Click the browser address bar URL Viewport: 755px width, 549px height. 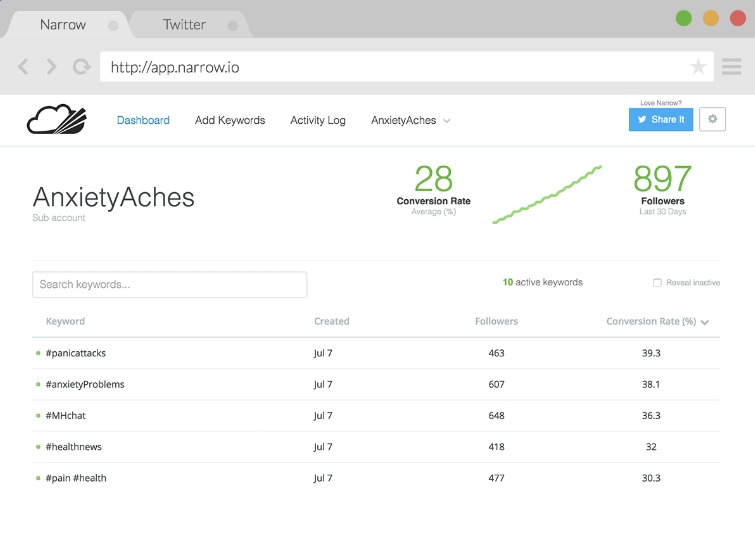pos(175,67)
